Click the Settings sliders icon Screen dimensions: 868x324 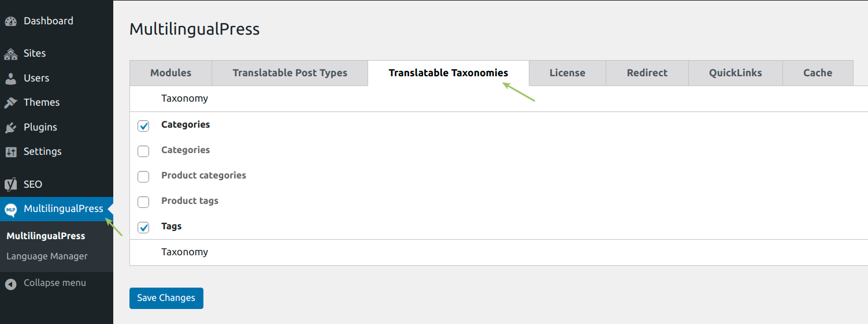pyautogui.click(x=10, y=152)
